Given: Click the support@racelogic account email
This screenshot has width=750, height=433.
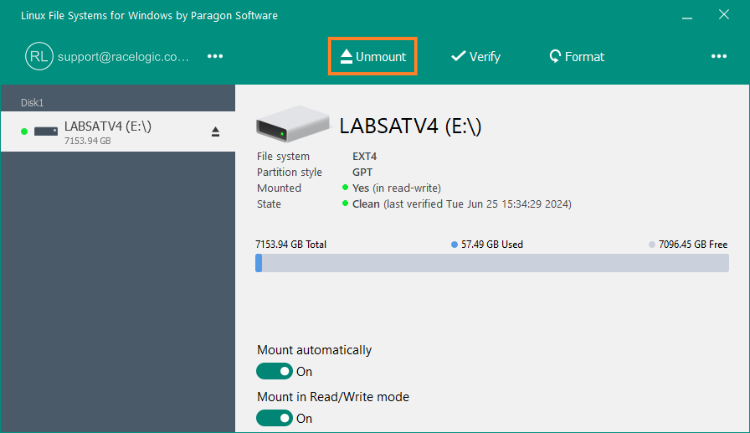Looking at the screenshot, I should tap(123, 56).
